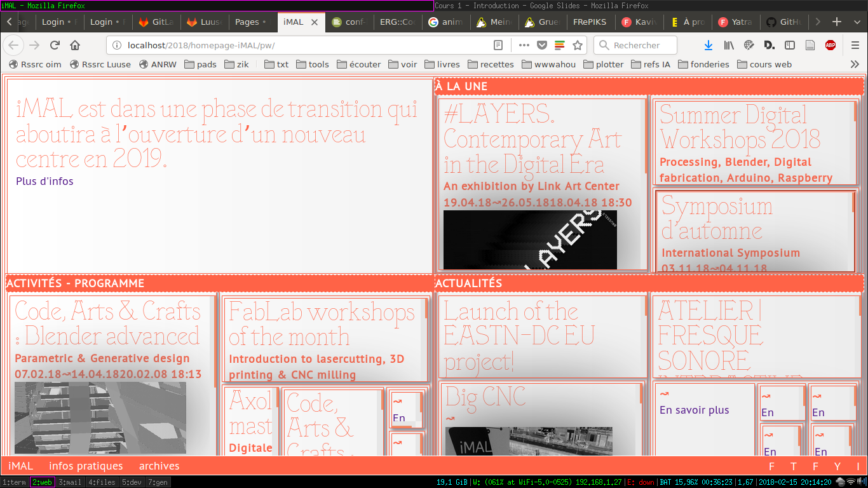This screenshot has width=868, height=488.
Task: Save page to Pocket
Action: [x=542, y=45]
